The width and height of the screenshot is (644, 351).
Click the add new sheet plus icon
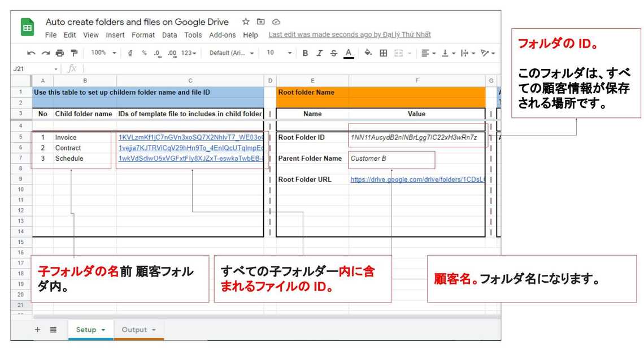38,330
